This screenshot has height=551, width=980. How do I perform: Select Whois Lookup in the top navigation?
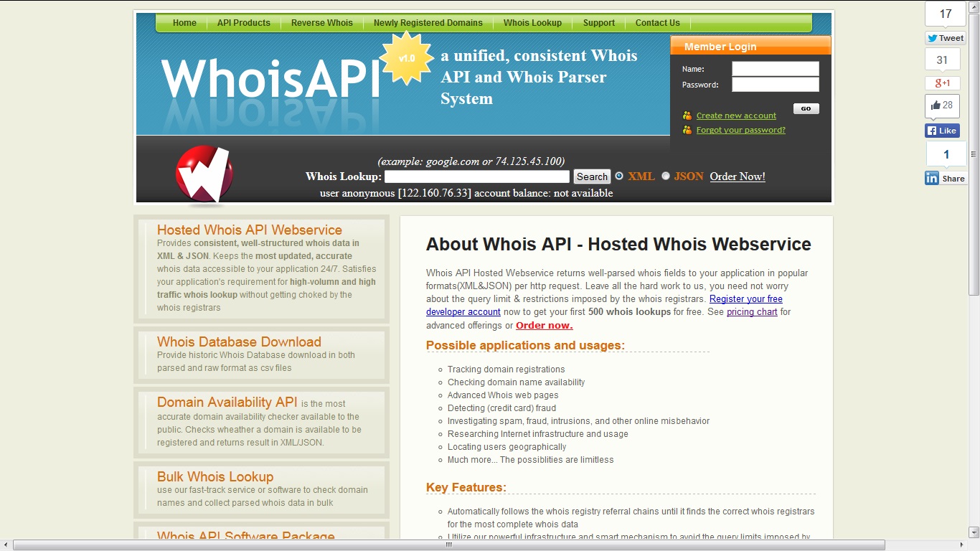coord(532,23)
